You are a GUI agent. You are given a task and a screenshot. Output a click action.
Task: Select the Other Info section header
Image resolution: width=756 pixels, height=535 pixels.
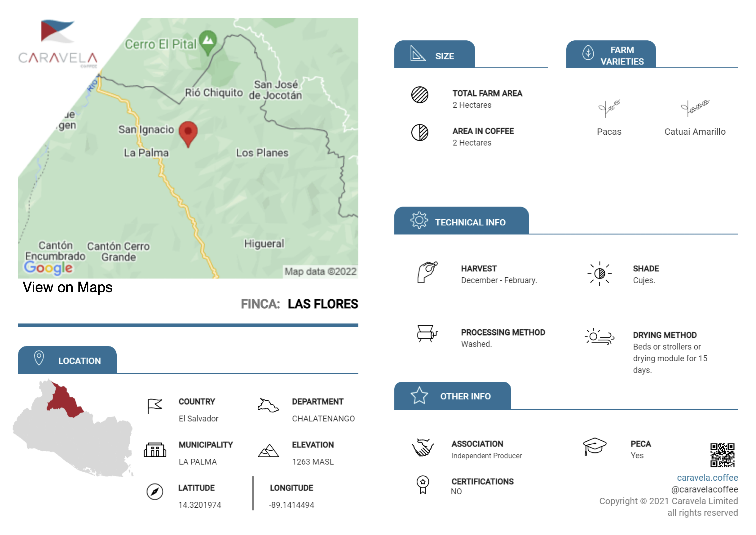point(452,396)
